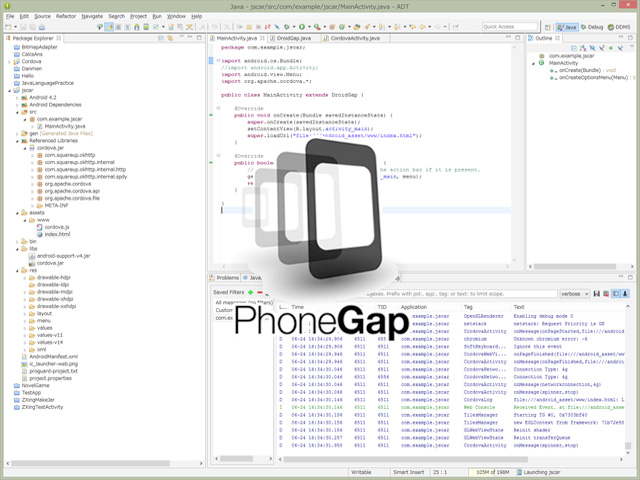Switch to the Debug perspective

pyautogui.click(x=592, y=27)
